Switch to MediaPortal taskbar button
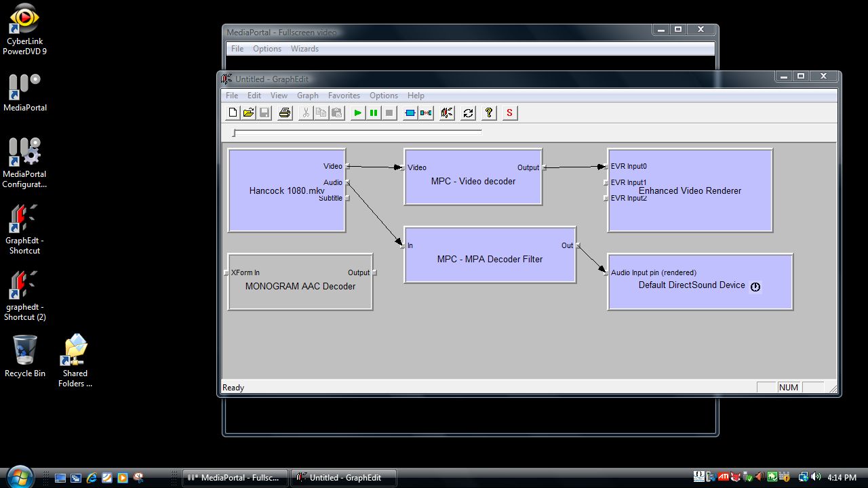Screen dimensions: 868x488 tap(235, 478)
